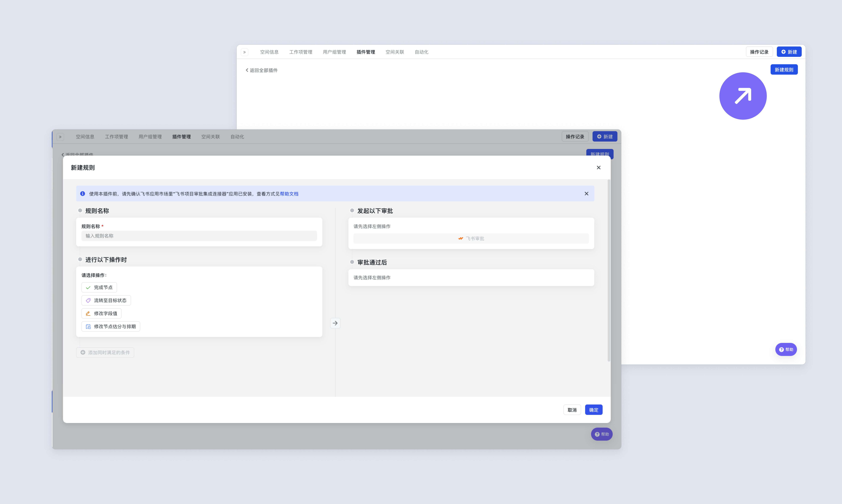Open the 帮助文档 link

coord(289,194)
